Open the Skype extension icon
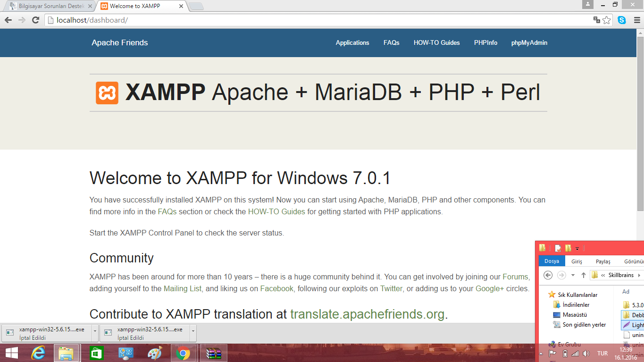Screen dimensions: 644x362 622,20
